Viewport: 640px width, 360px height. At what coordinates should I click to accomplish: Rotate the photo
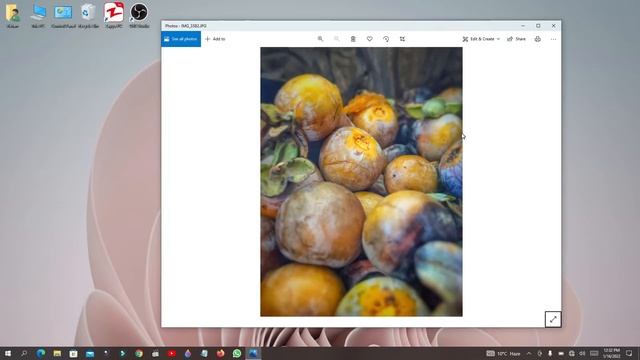click(386, 39)
